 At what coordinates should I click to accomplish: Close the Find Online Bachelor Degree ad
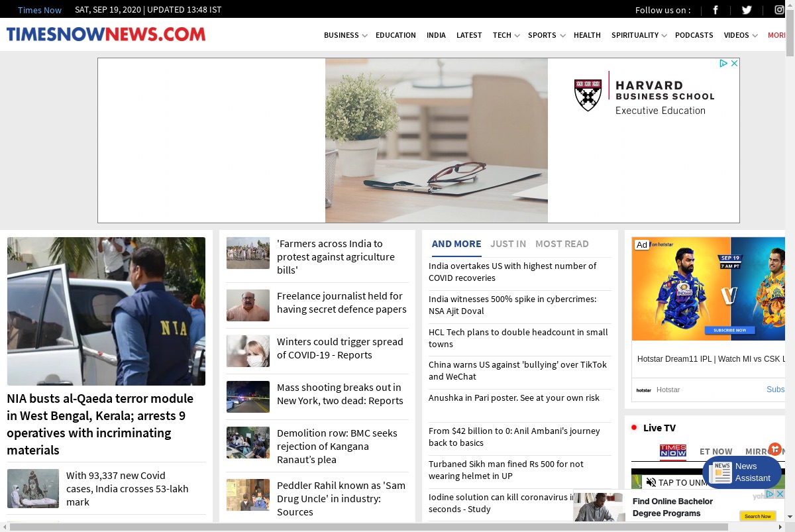[780, 494]
